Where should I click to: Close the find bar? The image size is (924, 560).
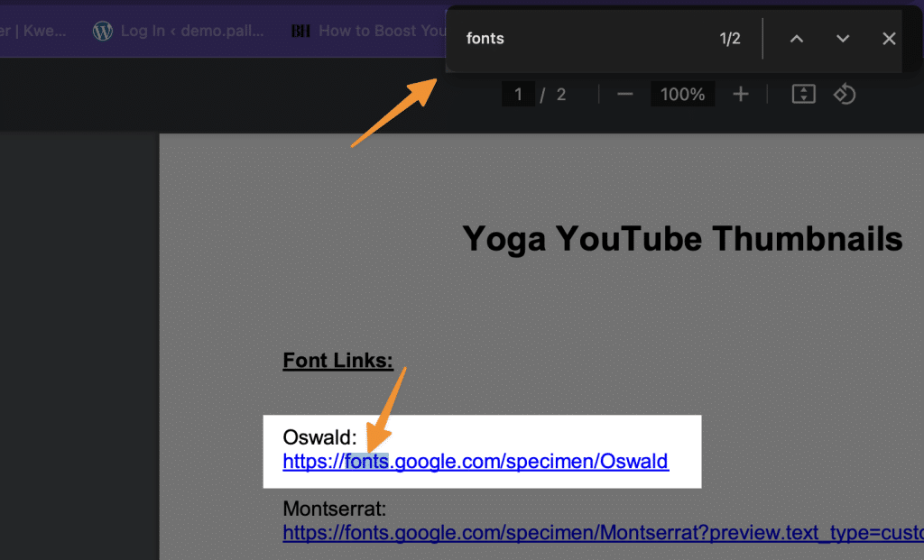pyautogui.click(x=889, y=39)
